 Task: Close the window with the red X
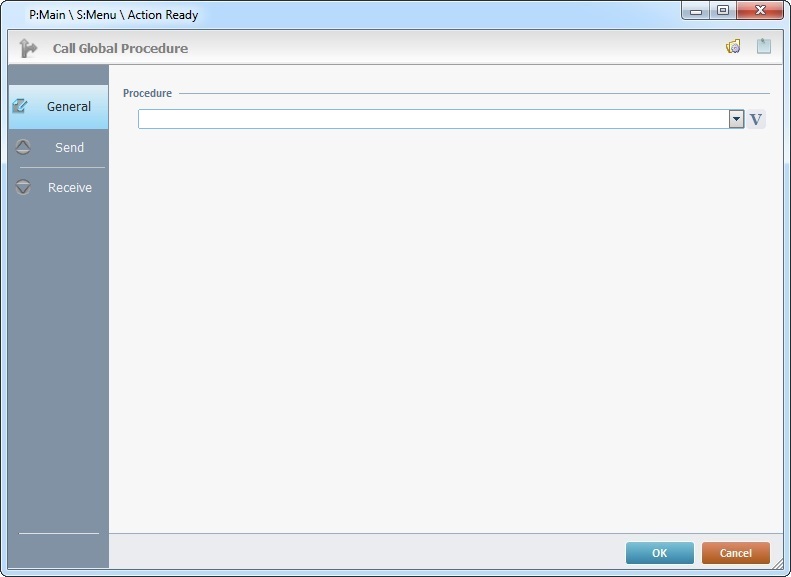point(760,11)
